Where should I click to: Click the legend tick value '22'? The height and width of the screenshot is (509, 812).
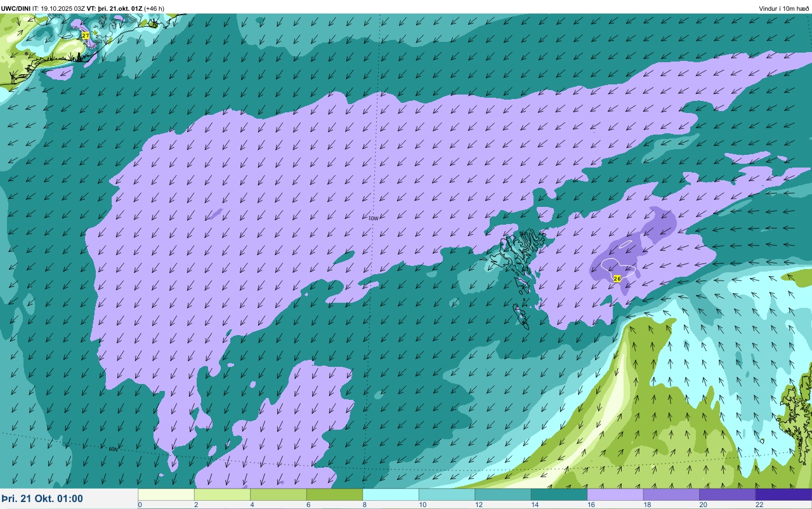(759, 505)
